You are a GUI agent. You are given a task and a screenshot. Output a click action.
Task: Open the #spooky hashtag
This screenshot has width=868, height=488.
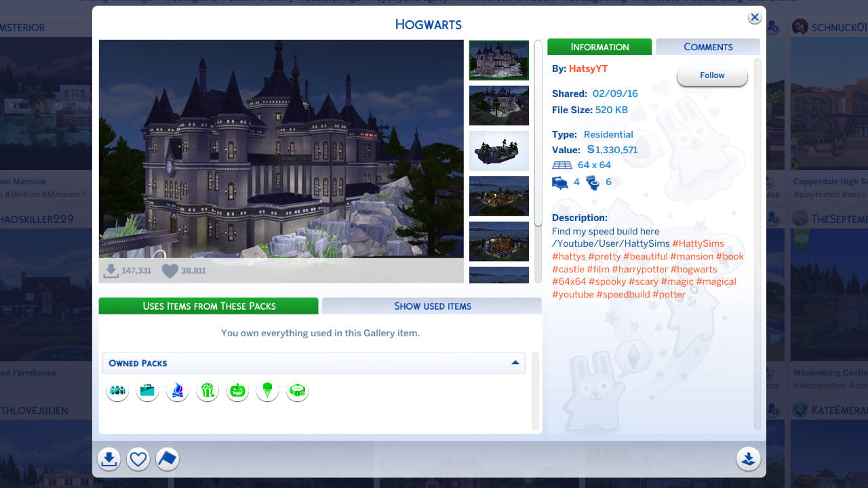pos(607,281)
